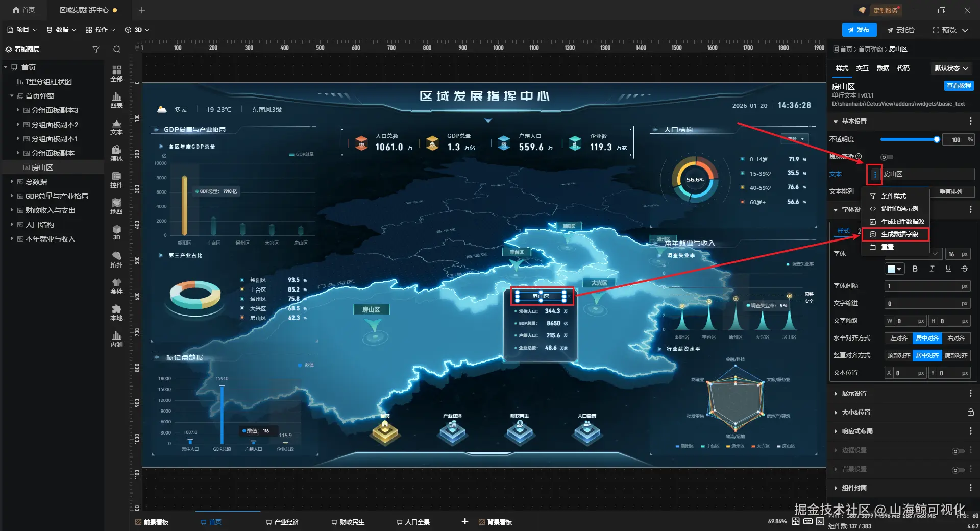Image resolution: width=980 pixels, height=531 pixels.
Task: Expand the 总数据 tree group
Action: point(12,182)
